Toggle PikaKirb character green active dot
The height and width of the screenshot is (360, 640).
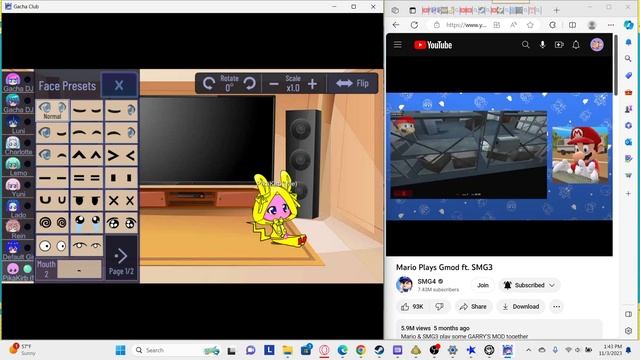pos(28,269)
